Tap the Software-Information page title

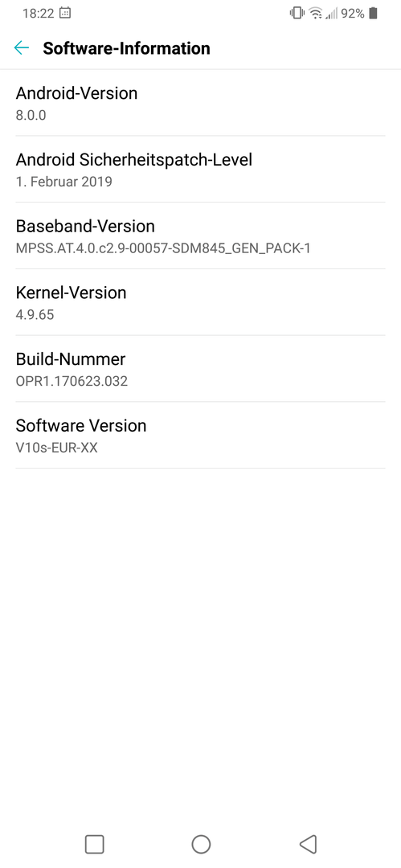(x=126, y=48)
